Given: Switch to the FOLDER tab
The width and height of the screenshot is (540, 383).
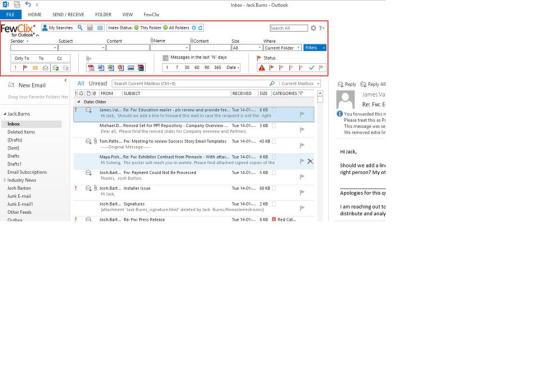Looking at the screenshot, I should point(103,14).
